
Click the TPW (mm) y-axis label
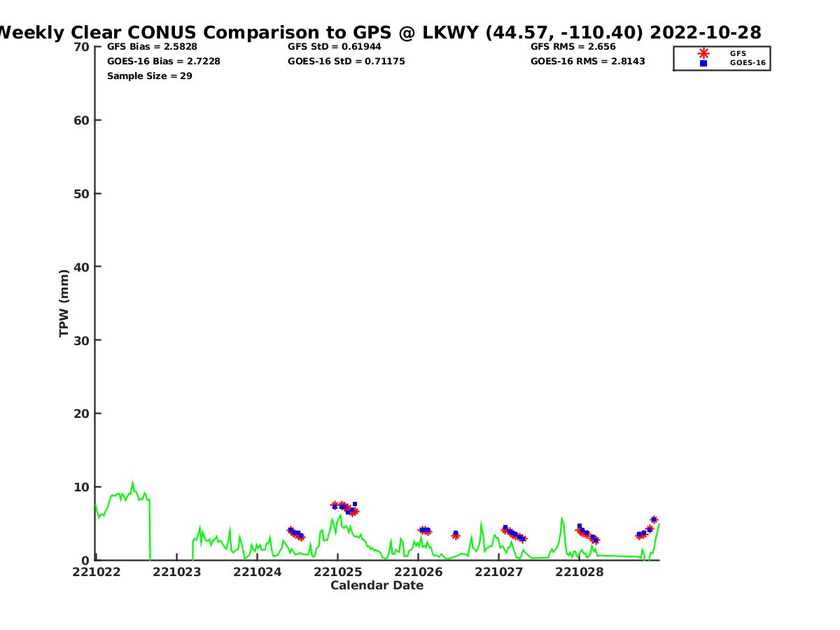click(64, 303)
